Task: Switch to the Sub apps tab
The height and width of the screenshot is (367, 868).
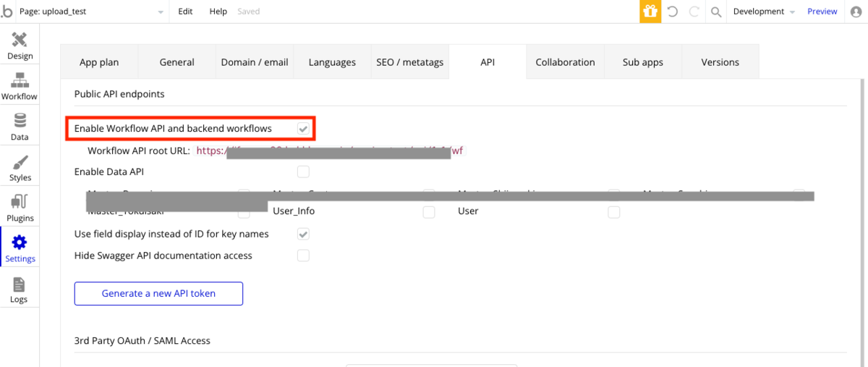Action: 643,62
